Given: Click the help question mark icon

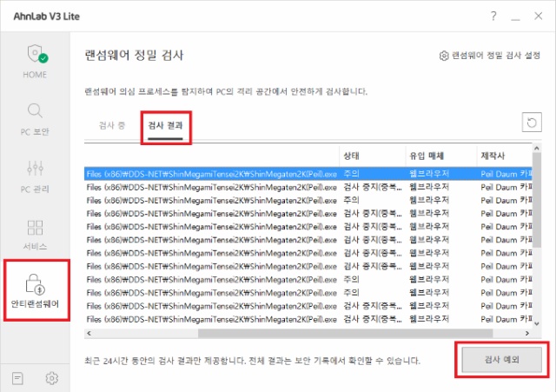Looking at the screenshot, I should [493, 16].
